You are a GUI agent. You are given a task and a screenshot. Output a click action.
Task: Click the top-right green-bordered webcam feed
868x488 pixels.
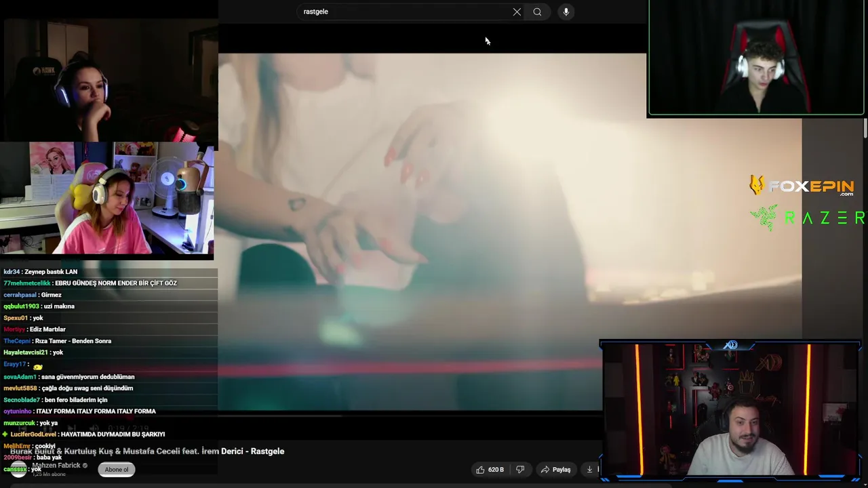(x=756, y=58)
